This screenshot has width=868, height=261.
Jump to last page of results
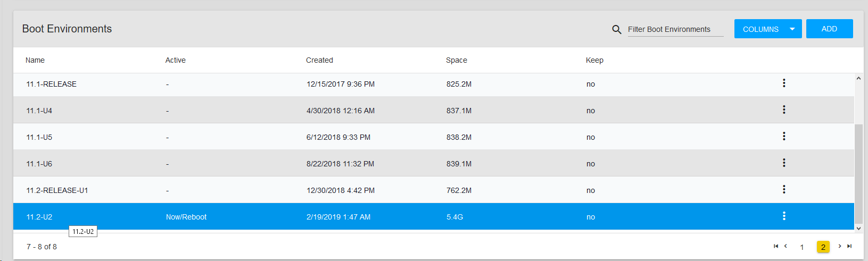point(849,246)
